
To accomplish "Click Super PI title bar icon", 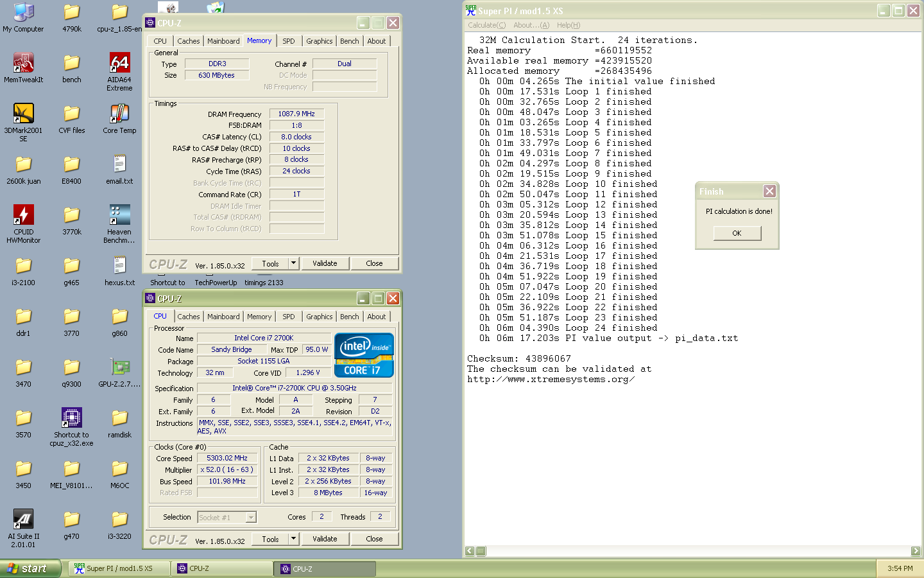I will tap(471, 10).
